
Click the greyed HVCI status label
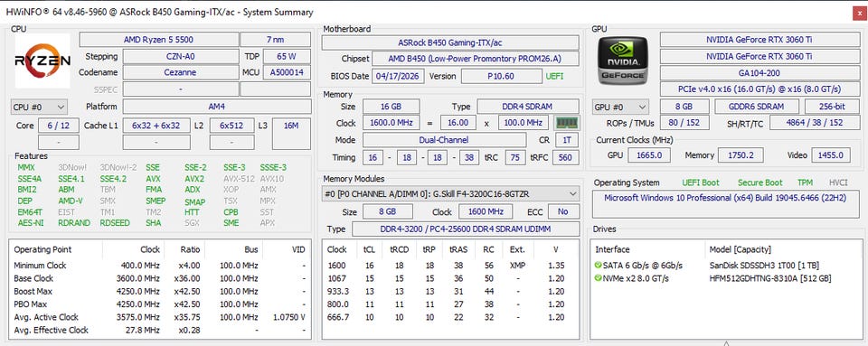coord(837,182)
